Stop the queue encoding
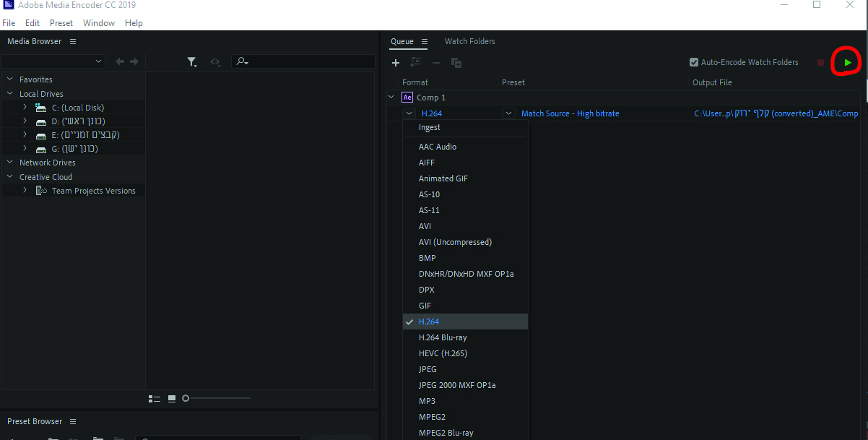This screenshot has height=440, width=868. (x=820, y=63)
